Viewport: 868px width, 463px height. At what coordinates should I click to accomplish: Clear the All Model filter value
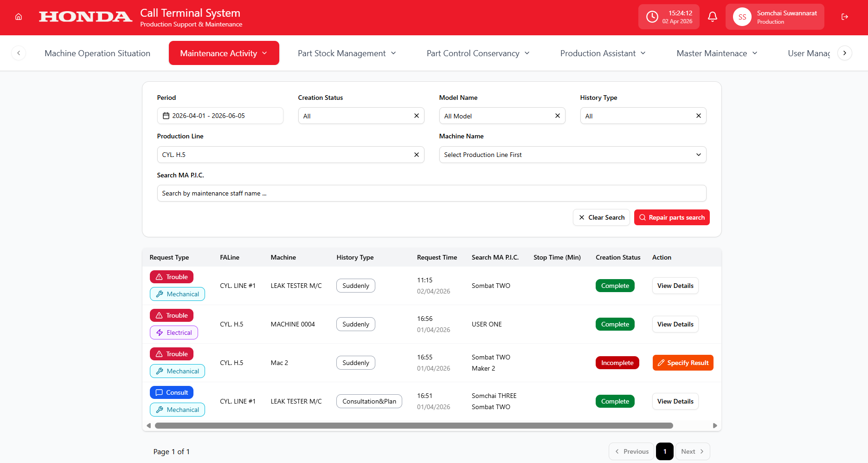557,116
